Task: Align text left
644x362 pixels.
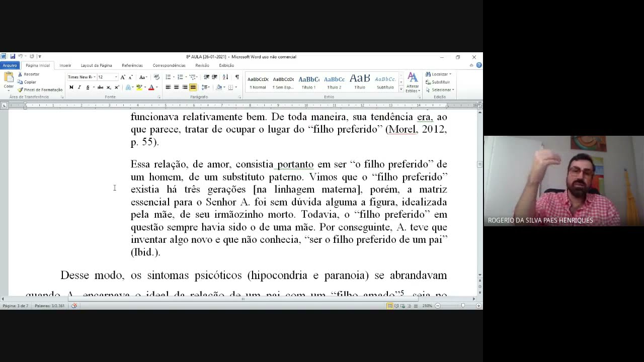Action: 168,87
